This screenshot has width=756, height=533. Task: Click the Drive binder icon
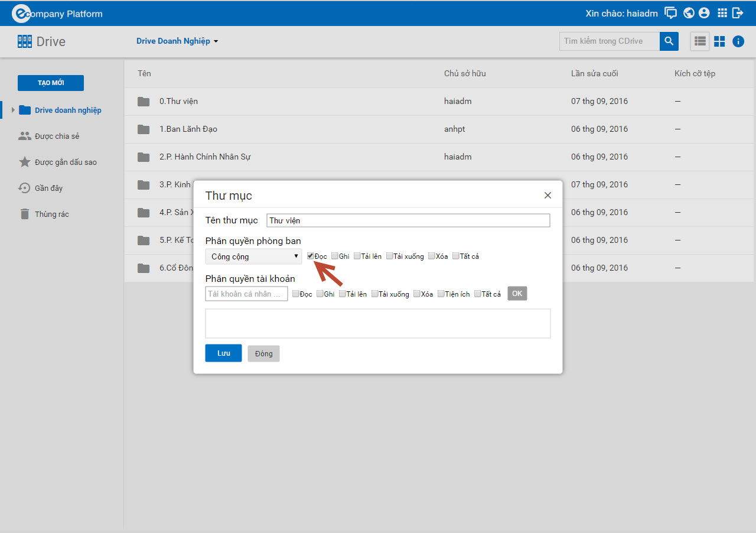[25, 41]
